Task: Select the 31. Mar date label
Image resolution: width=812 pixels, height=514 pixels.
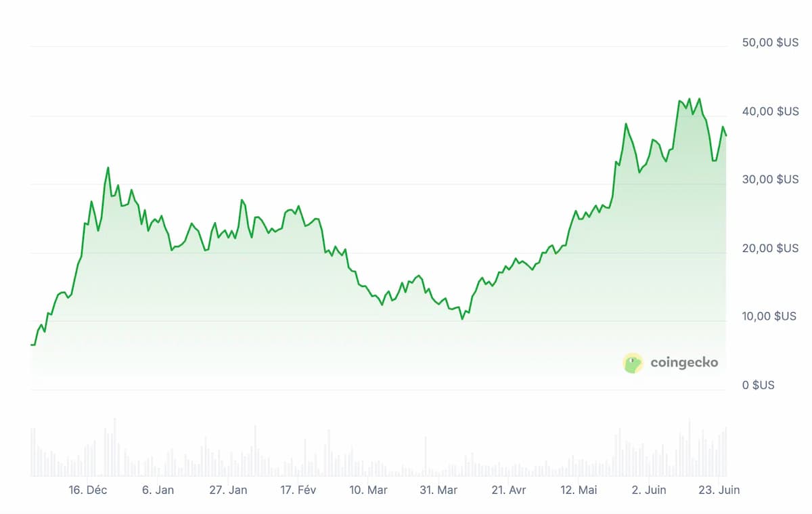Action: pyautogui.click(x=438, y=490)
